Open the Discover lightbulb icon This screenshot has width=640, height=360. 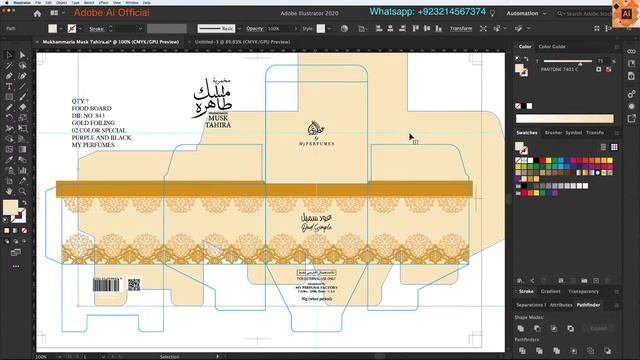[493, 13]
